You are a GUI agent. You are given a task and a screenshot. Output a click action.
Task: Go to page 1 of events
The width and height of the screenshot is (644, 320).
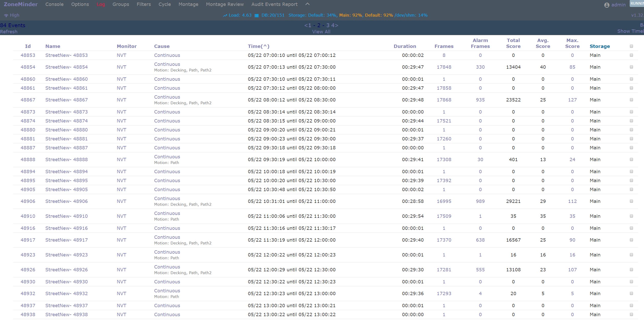pos(309,25)
